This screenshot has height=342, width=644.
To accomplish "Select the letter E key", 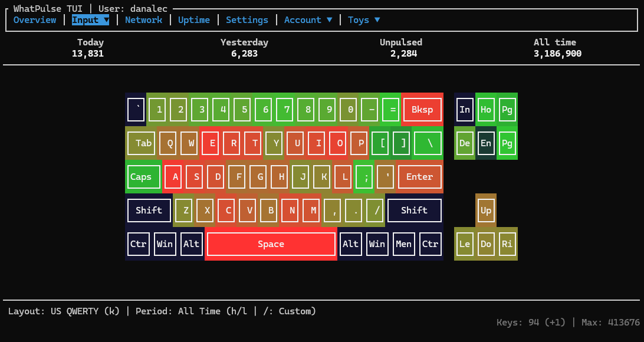I will [212, 143].
